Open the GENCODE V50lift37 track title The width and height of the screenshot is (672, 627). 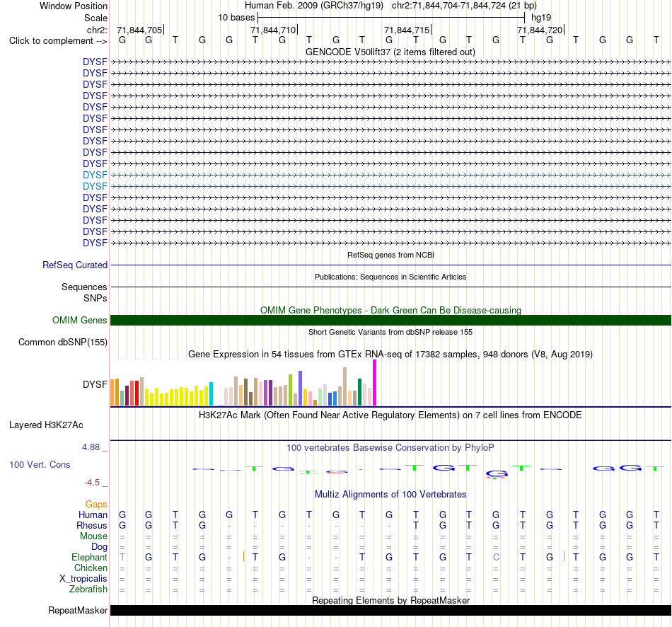pos(390,52)
